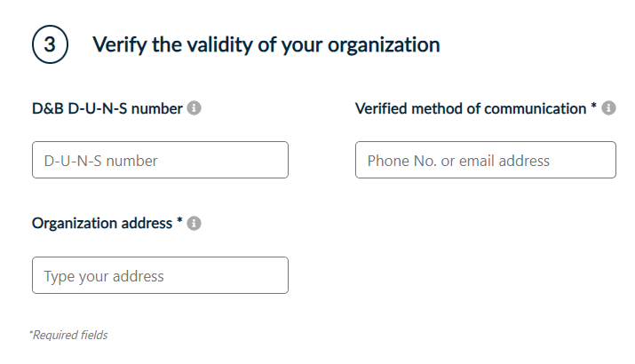Screen dimensions: 635x364
Task: Click the D-U-N-S number placeholder text
Action: (x=100, y=161)
